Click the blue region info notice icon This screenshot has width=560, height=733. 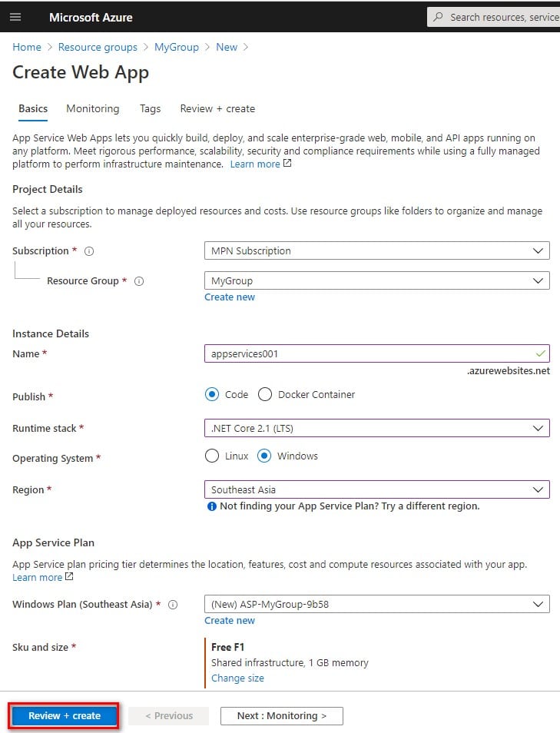[212, 506]
